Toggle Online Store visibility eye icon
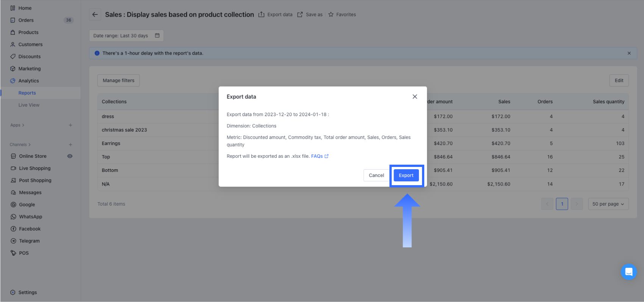This screenshot has height=302, width=644. (x=70, y=156)
